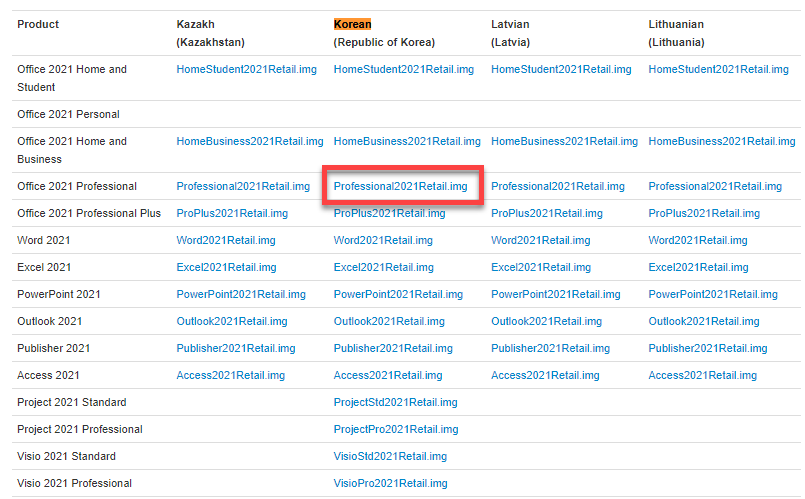This screenshot has height=499, width=805.
Task: Open Lithuanian HomeStudent2021Retail.img link
Action: [x=718, y=69]
